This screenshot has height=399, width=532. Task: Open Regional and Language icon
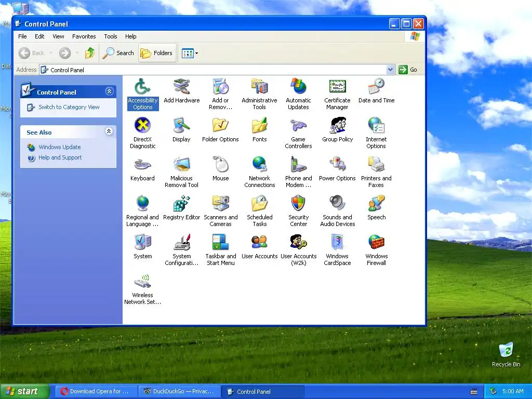pos(142,211)
